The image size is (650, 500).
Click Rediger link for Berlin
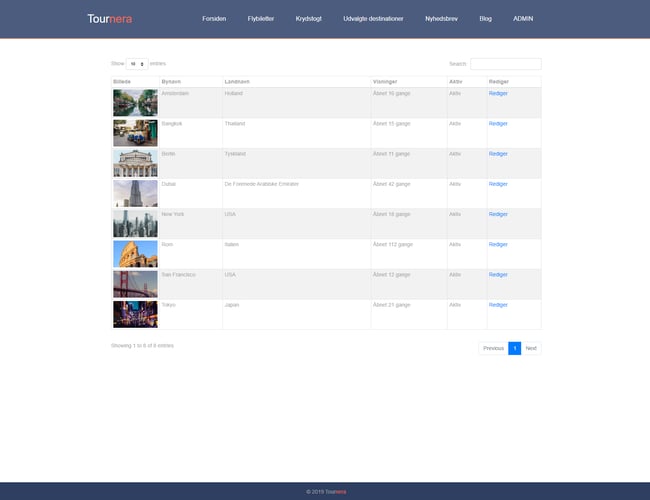click(498, 154)
